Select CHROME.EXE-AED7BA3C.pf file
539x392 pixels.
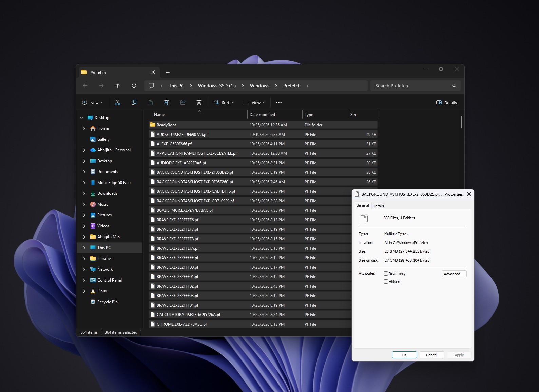point(250,324)
